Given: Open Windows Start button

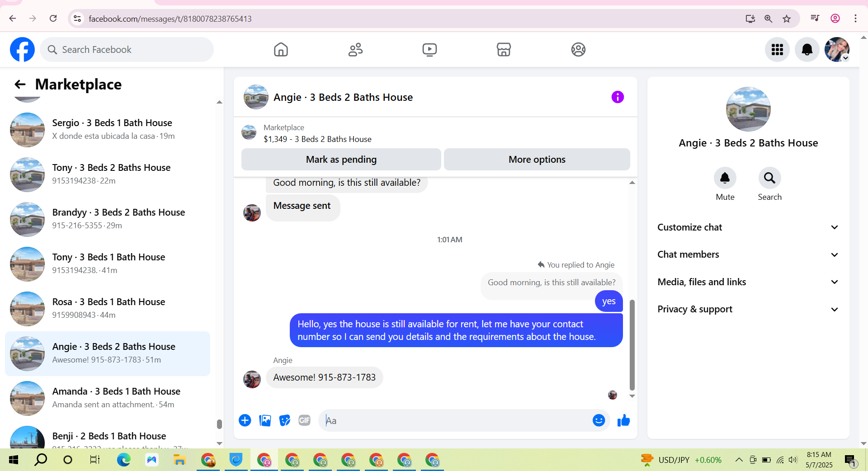Looking at the screenshot, I should click(14, 460).
